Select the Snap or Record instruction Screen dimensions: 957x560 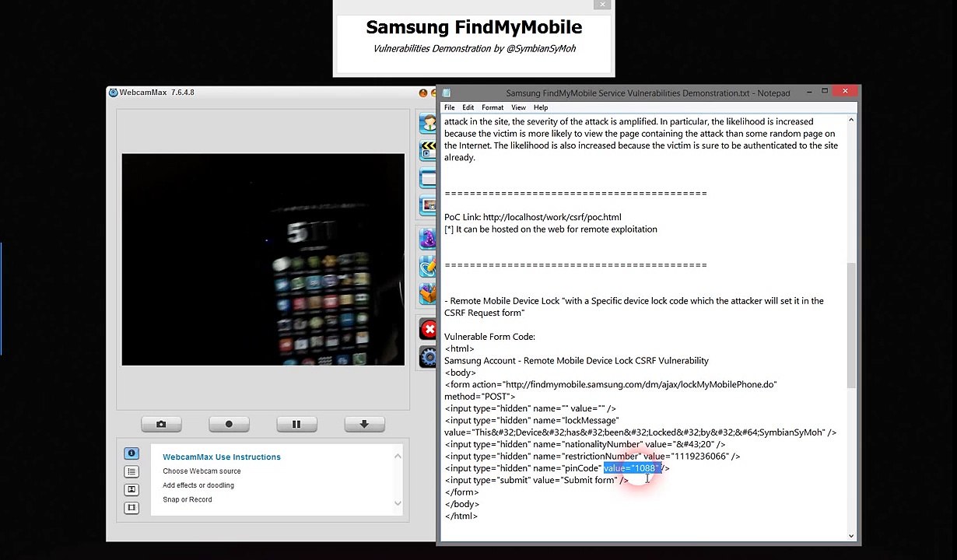187,499
